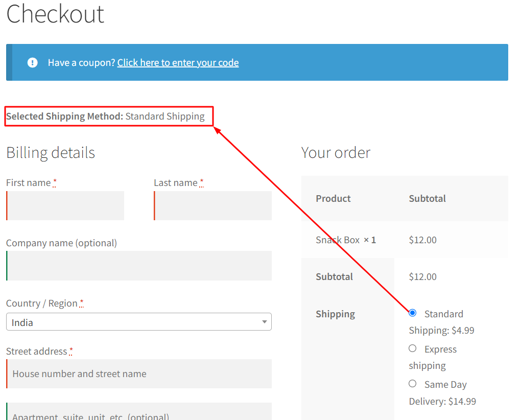The image size is (521, 420).
Task: Click the Apartment, suite, unit field
Action: pos(139,412)
